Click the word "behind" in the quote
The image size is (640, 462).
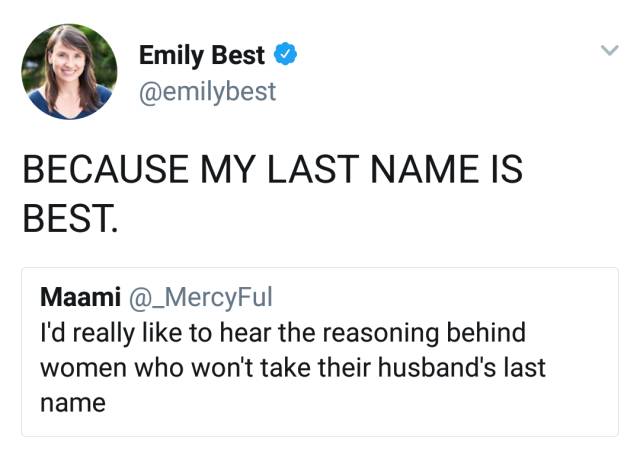tap(487, 331)
